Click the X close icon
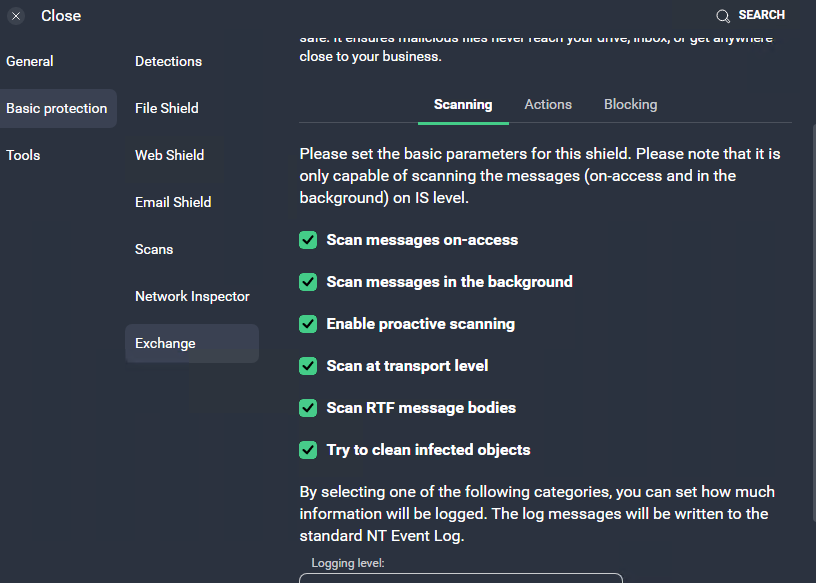Viewport: 816px width, 583px height. [x=16, y=16]
